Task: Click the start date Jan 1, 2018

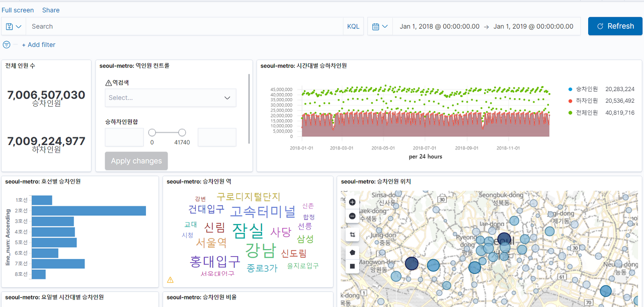Action: (439, 26)
